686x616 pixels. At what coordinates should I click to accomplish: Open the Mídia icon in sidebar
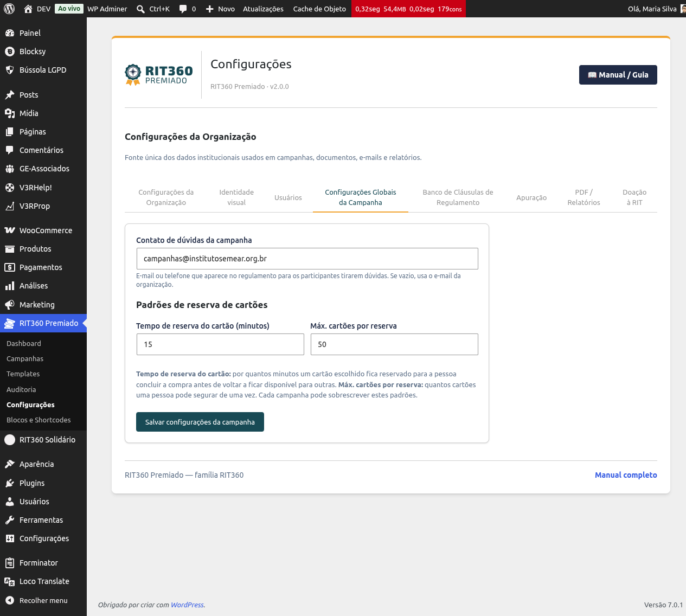[10, 113]
